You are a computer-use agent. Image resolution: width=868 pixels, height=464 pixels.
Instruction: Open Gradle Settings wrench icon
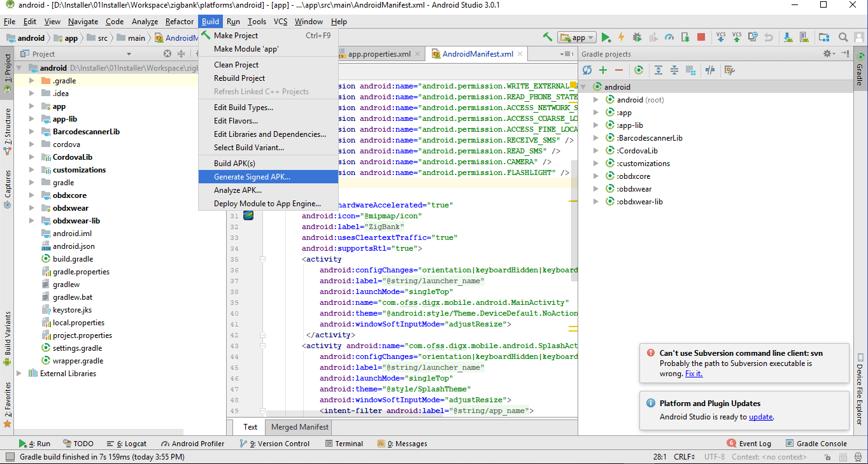coord(730,70)
